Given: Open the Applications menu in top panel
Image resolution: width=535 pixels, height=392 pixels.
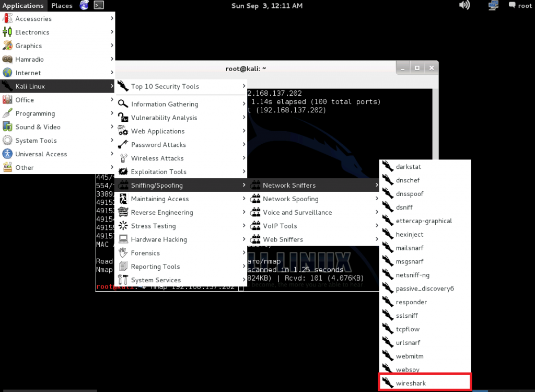Looking at the screenshot, I should pyautogui.click(x=23, y=5).
